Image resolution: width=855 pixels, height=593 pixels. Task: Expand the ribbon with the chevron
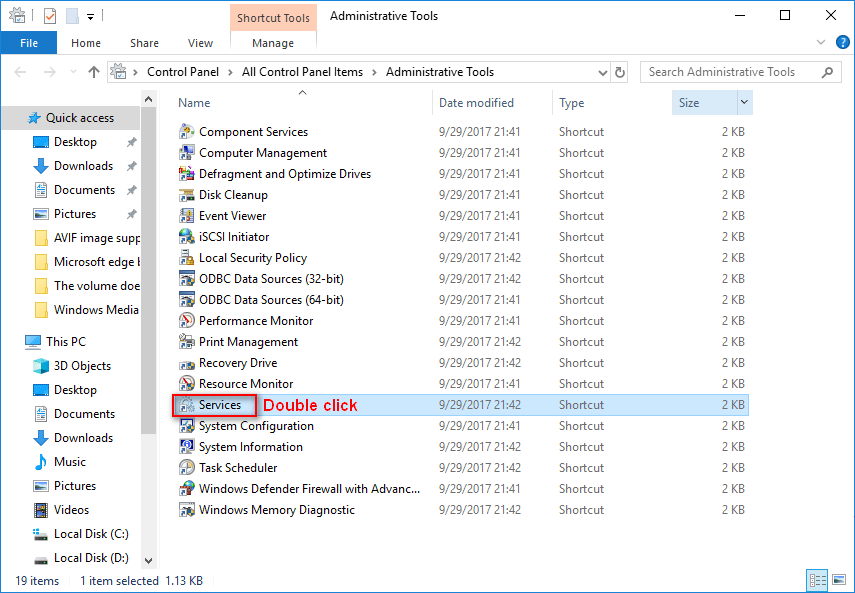[821, 43]
